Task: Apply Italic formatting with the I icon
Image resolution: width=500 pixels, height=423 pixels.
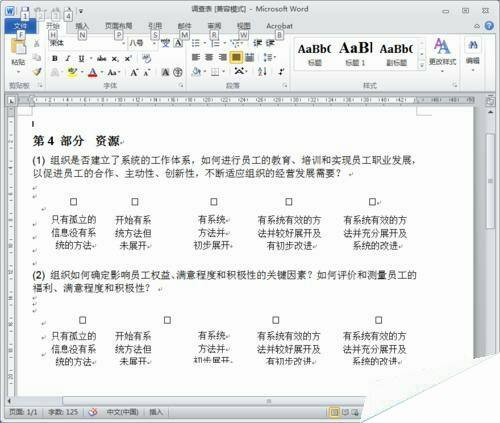Action: 68,59
